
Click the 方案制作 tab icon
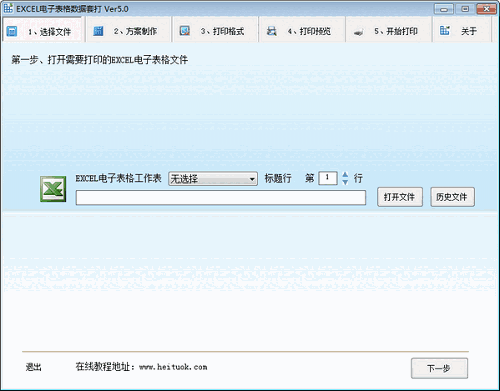coord(98,31)
